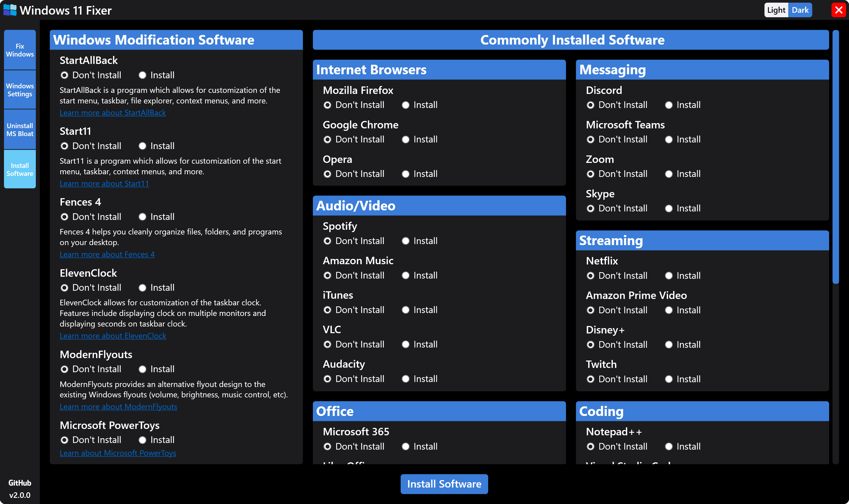Screen dimensions: 849x504
Task: Select Don't Install for Google Chrome
Action: [327, 140]
